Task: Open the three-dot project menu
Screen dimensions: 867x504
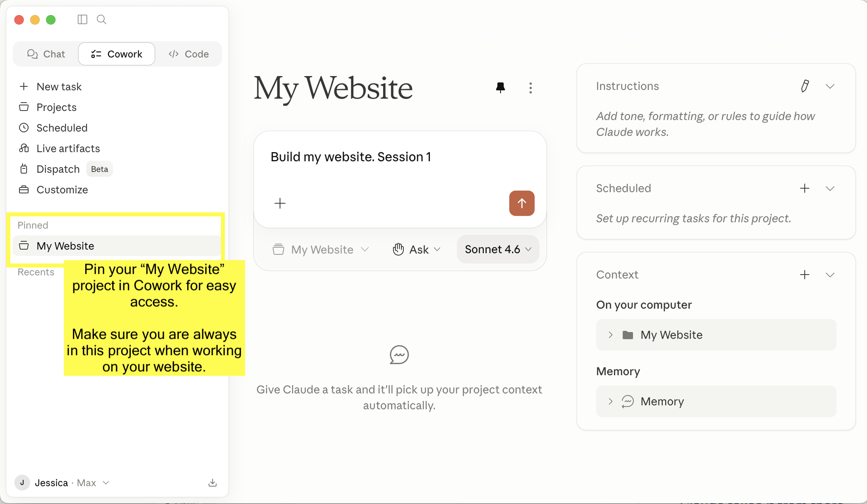Action: (x=531, y=88)
